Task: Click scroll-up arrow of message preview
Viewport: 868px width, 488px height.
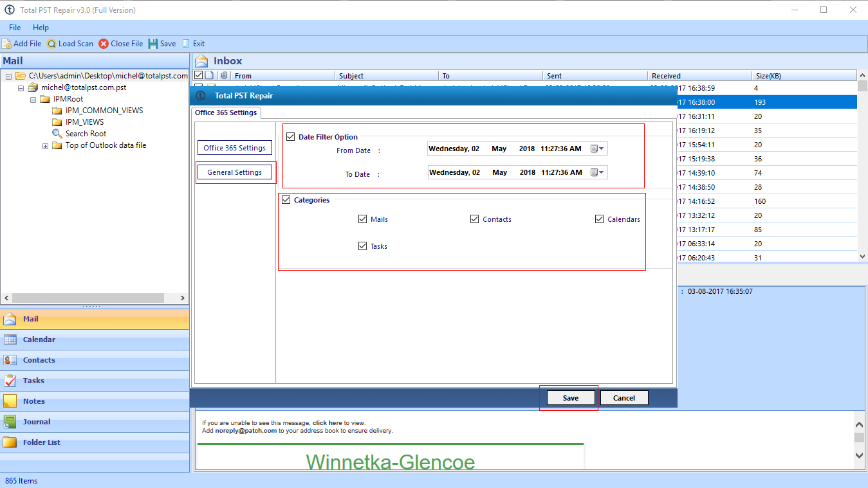Action: tap(860, 424)
